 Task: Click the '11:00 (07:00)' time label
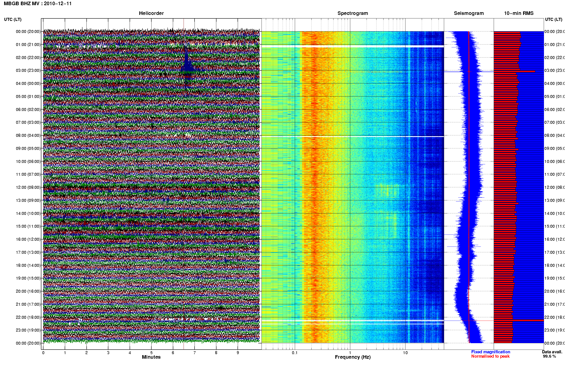tap(28, 174)
